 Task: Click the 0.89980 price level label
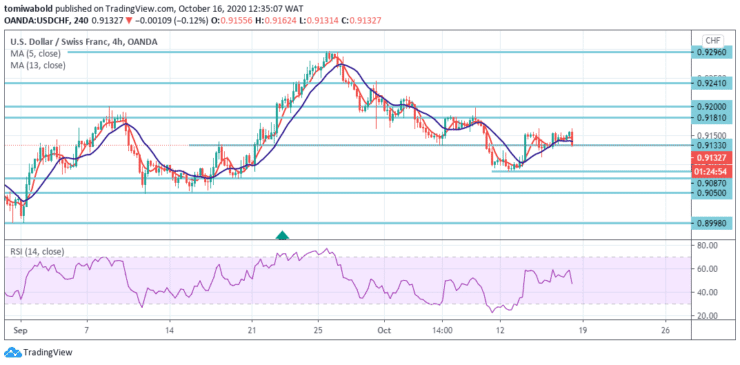pyautogui.click(x=712, y=224)
